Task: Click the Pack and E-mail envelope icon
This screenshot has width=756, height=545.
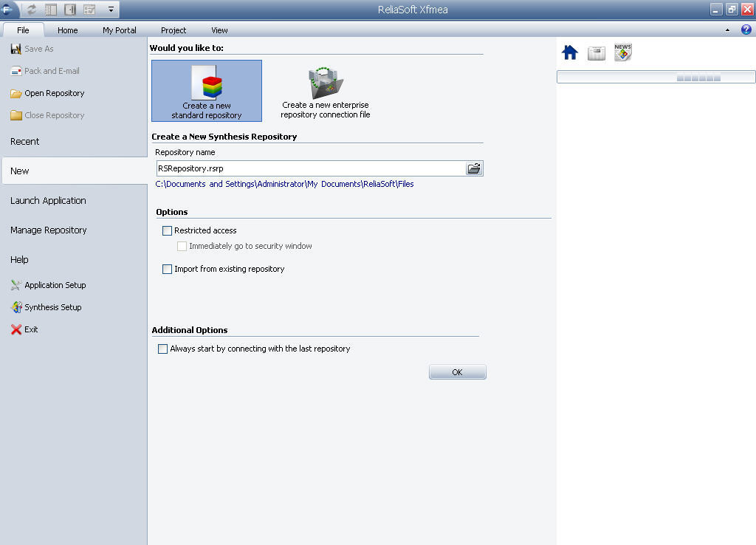Action: 16,71
